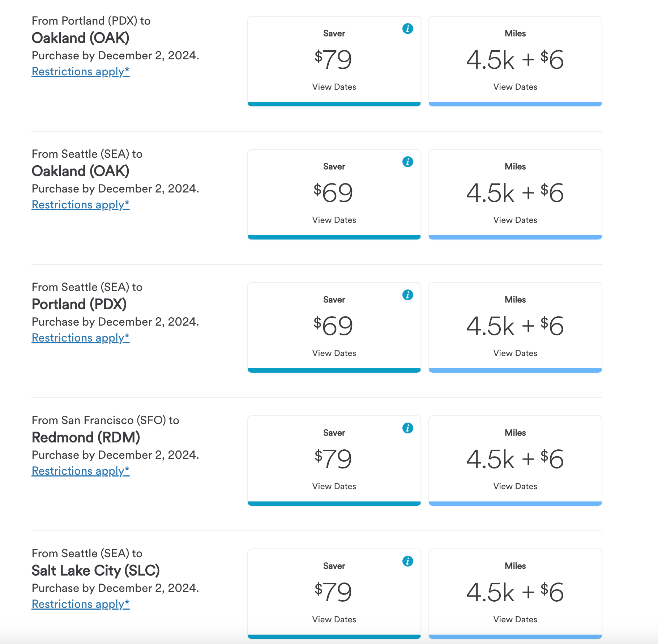View dates for $79 Saver to Oakland from Portland
The height and width of the screenshot is (644, 658).
[x=334, y=87]
